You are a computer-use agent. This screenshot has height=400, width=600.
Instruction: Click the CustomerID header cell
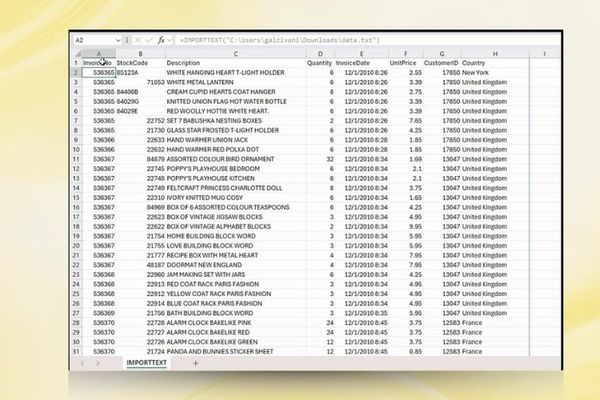point(442,63)
